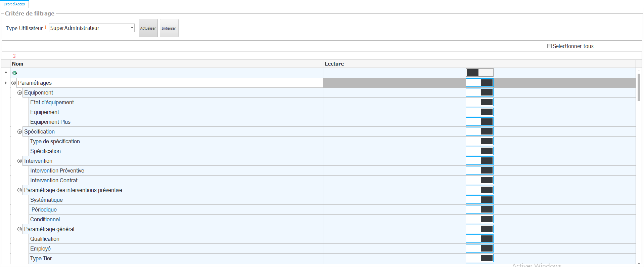Image resolution: width=644 pixels, height=267 pixels.
Task: Select the Droit d'Acces tab
Action: (x=14, y=4)
